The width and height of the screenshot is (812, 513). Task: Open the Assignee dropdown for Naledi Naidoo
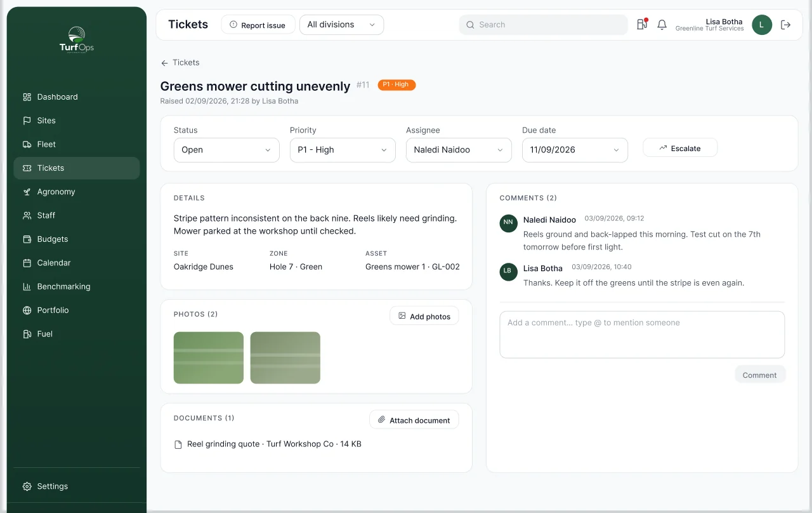point(459,150)
